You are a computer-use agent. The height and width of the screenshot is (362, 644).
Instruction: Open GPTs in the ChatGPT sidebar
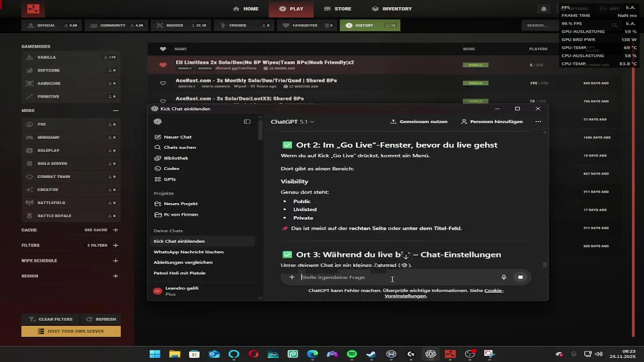pos(165,179)
